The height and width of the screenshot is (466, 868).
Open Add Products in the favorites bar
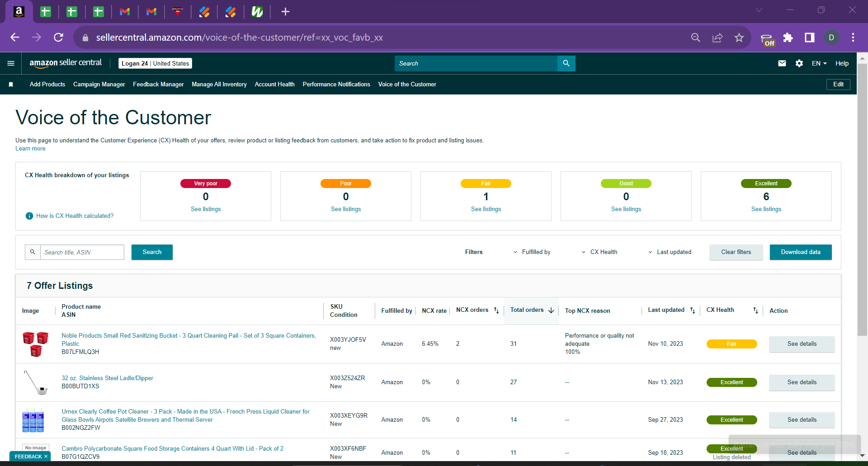click(x=47, y=85)
